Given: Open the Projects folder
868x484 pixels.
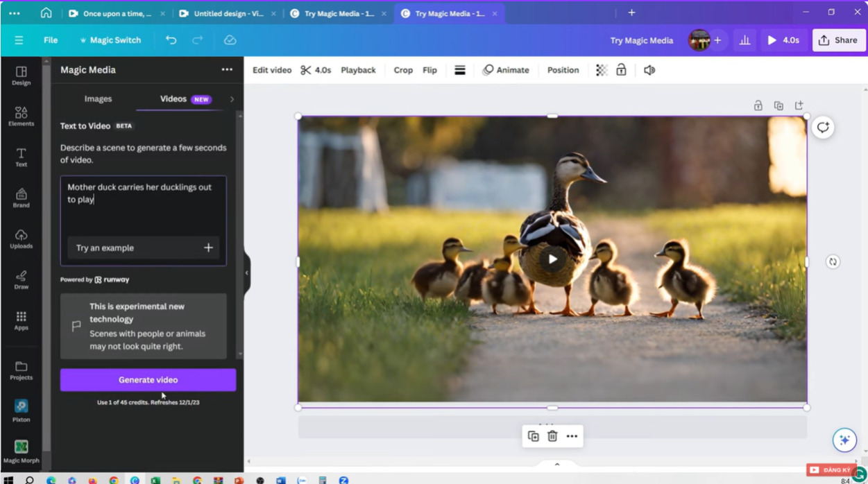Looking at the screenshot, I should [x=21, y=371].
